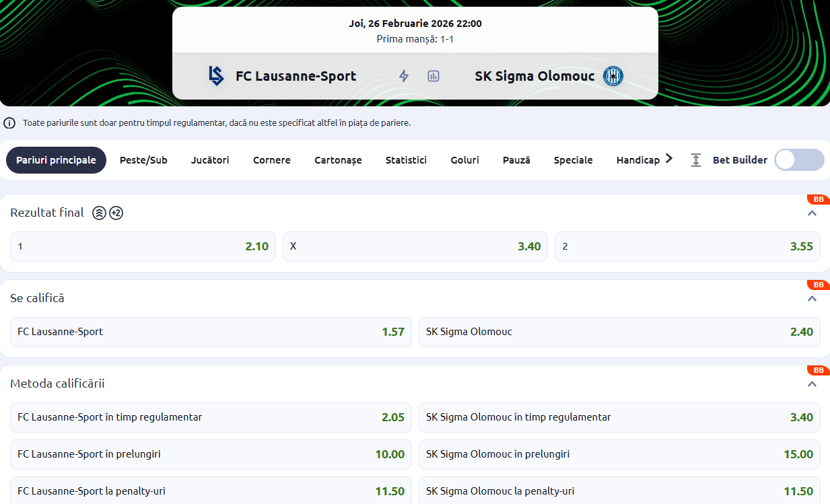Pick draw X at odds 3.40

415,247
